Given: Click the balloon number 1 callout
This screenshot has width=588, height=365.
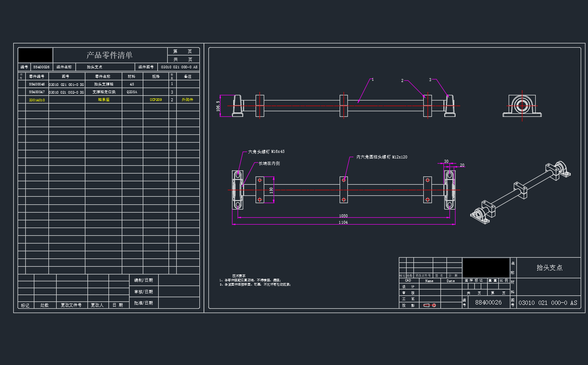Looking at the screenshot, I should (372, 79).
